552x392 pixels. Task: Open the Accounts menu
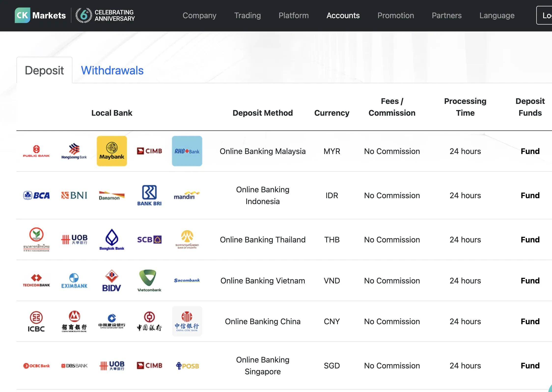(343, 15)
